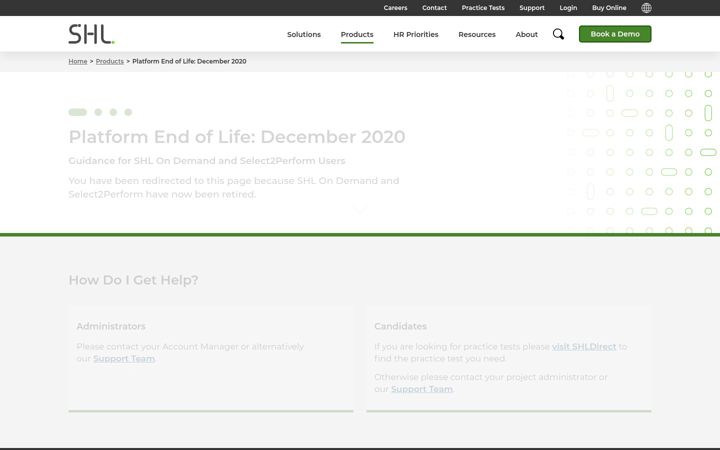Open Buy Online
The width and height of the screenshot is (720, 450).
(609, 8)
